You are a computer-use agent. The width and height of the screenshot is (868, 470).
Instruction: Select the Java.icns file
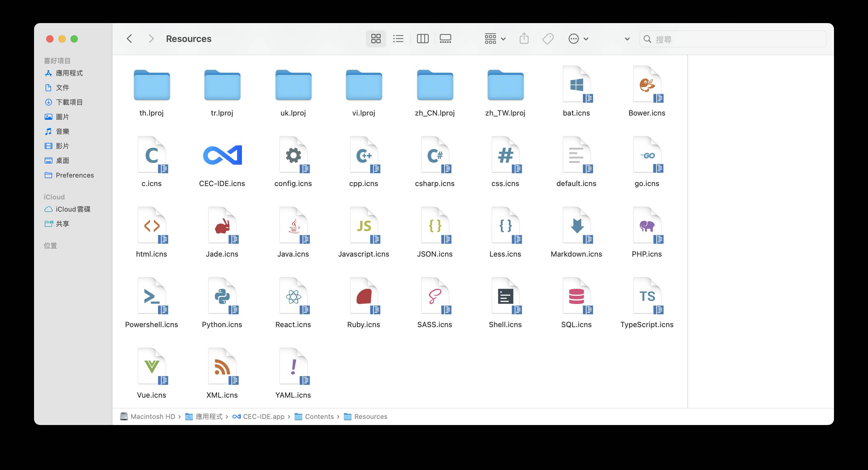coord(293,226)
